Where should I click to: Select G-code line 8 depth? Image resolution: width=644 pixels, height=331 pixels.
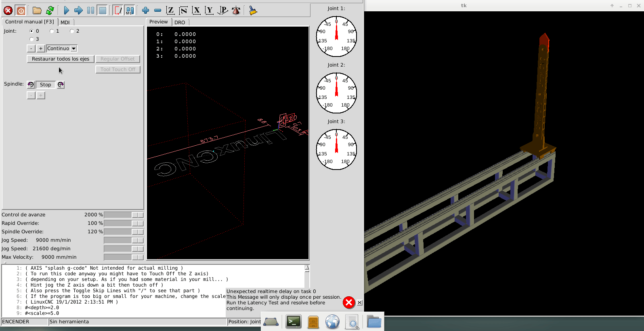42,308
